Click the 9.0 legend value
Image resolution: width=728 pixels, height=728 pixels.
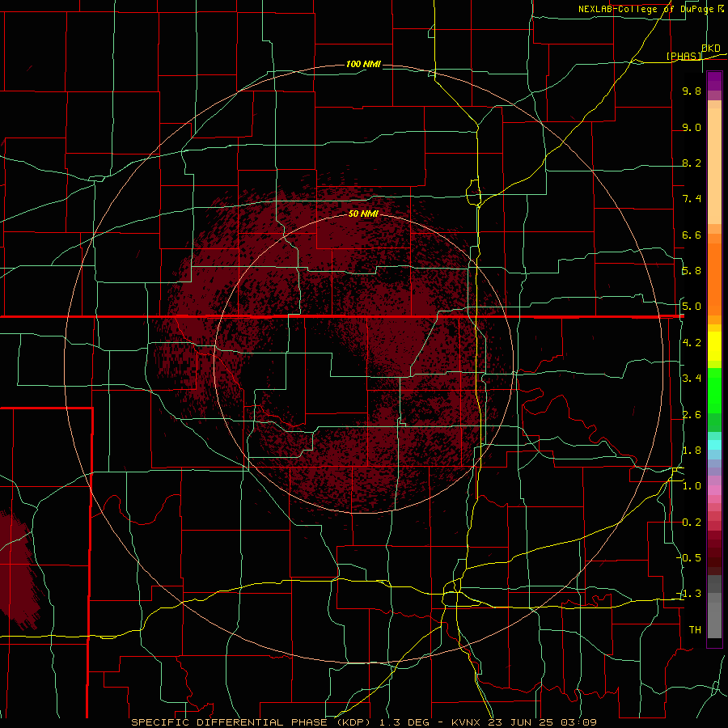click(692, 127)
